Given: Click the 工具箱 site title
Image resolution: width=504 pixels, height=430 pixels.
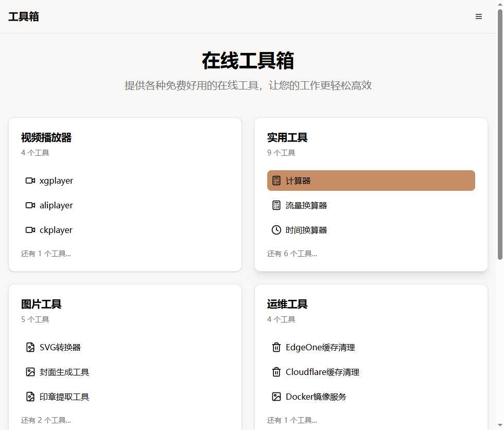Looking at the screenshot, I should 24,16.
